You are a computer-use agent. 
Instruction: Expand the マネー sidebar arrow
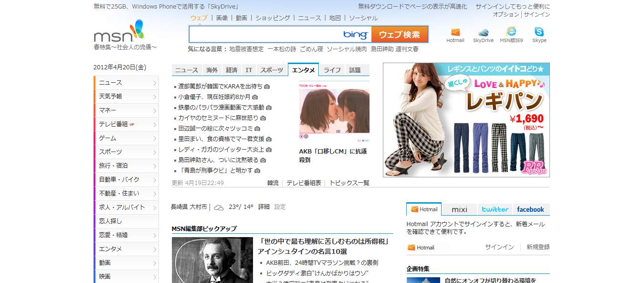coord(155,111)
